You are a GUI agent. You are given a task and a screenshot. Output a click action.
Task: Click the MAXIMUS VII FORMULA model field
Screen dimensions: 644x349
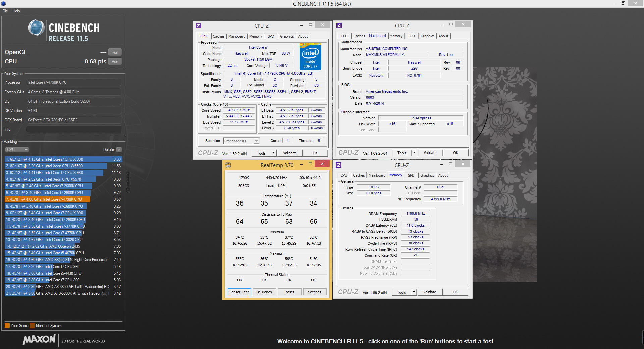pos(396,55)
